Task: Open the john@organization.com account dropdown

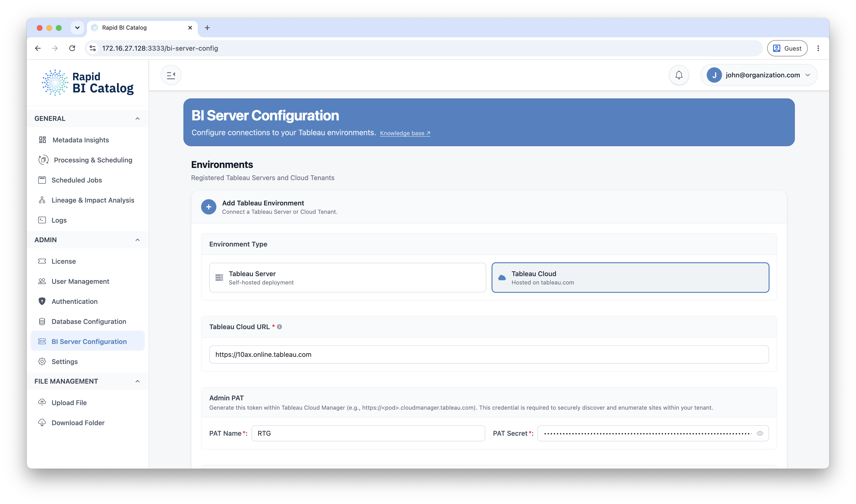Action: pos(759,75)
